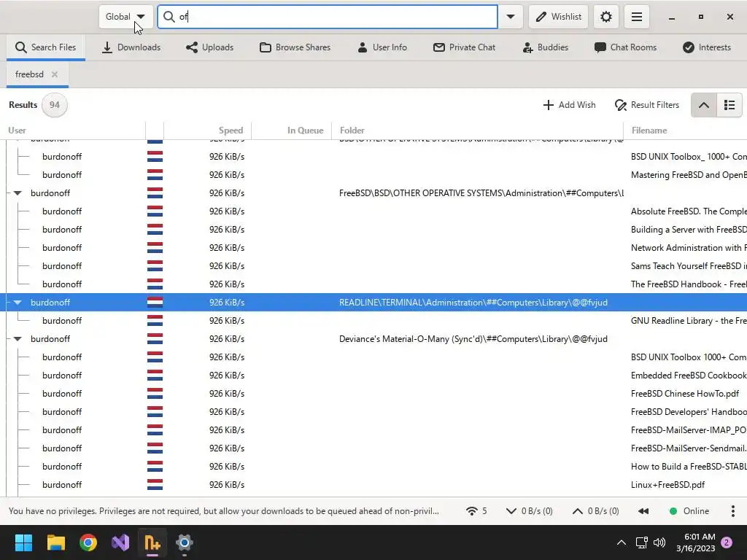Select Embedded FreeBSD Cookbook row

pos(373,376)
